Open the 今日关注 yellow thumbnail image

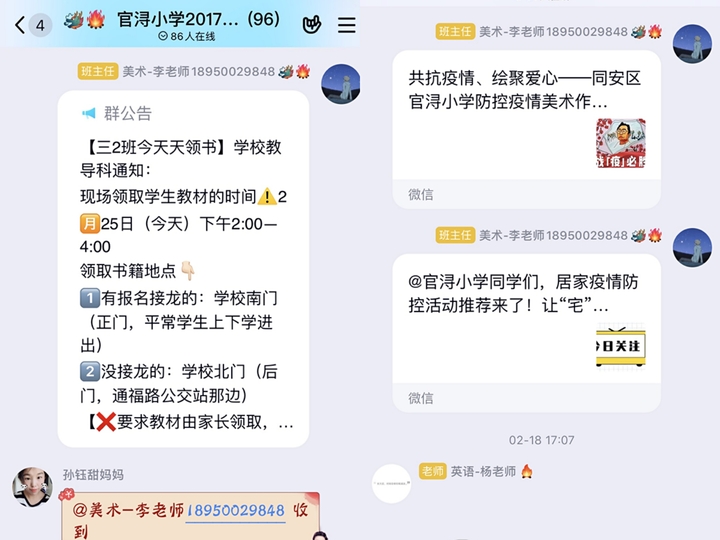point(621,346)
